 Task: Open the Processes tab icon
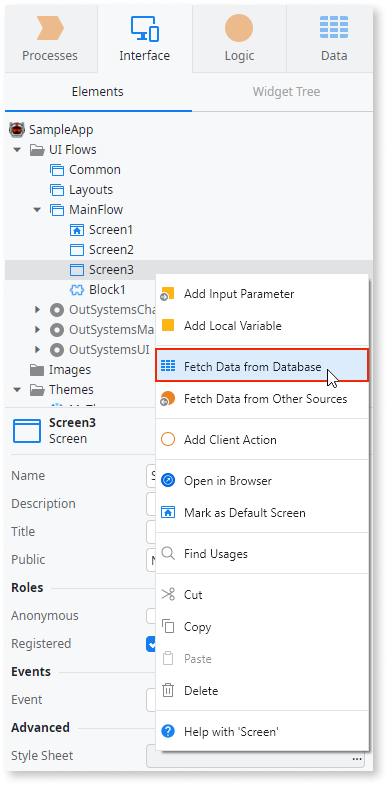click(x=50, y=28)
